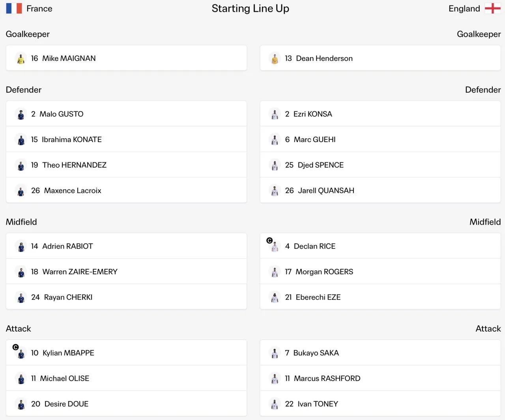Click captain badge next to Kylian Mbappe
The width and height of the screenshot is (505, 420).
click(x=16, y=347)
